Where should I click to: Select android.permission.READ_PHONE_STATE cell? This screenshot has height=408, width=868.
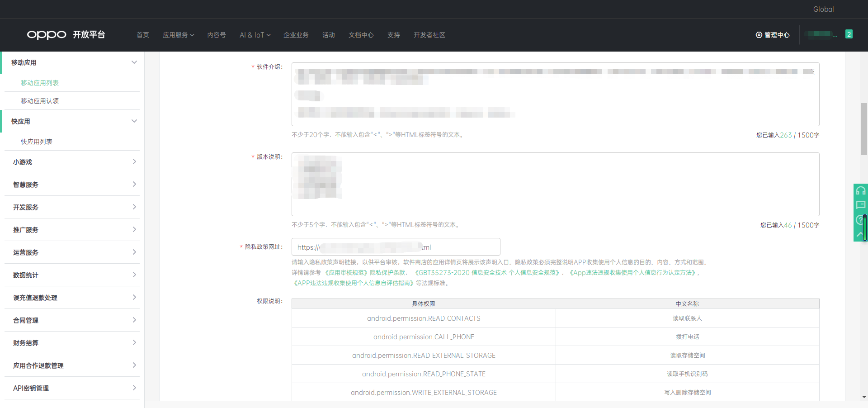424,374
